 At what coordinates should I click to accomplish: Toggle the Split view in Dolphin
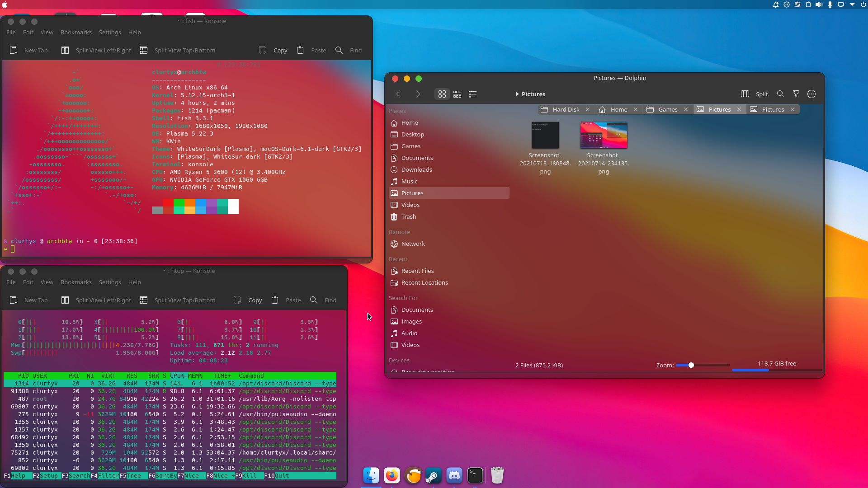click(x=755, y=94)
